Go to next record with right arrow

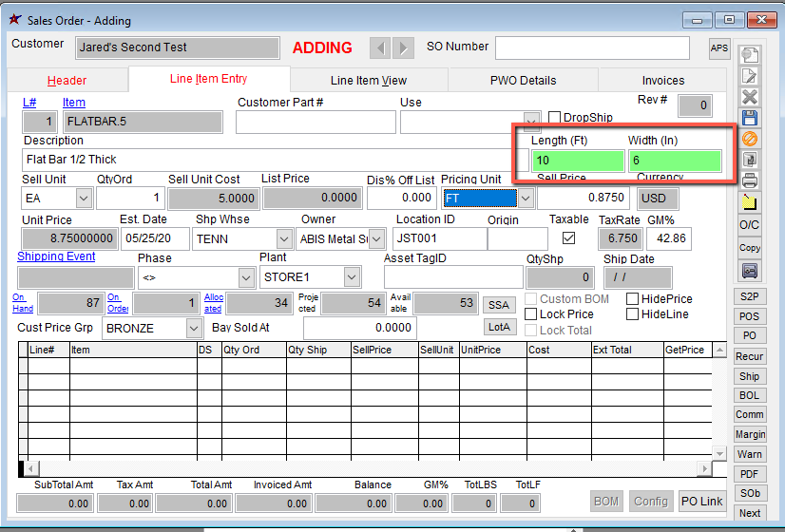coord(403,47)
